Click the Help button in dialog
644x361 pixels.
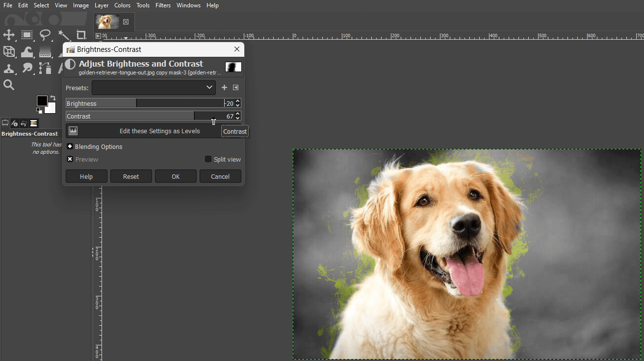86,176
